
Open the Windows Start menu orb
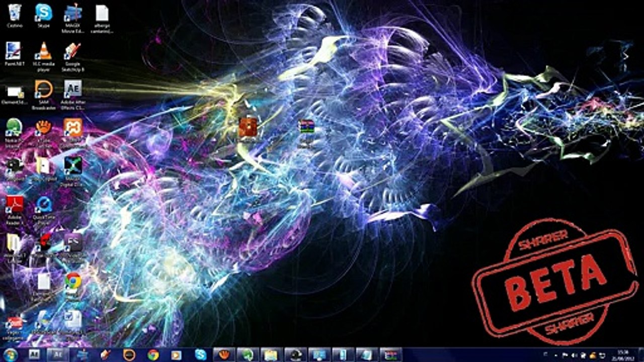(x=10, y=355)
